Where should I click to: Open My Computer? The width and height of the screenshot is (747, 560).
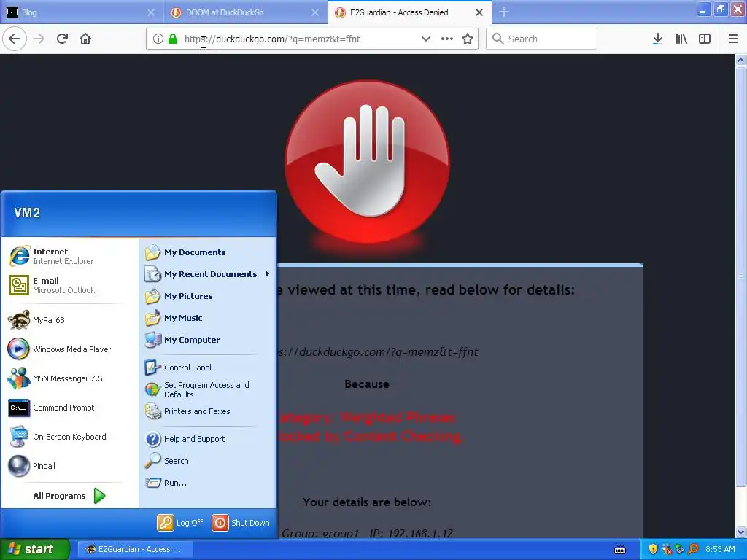207,340
